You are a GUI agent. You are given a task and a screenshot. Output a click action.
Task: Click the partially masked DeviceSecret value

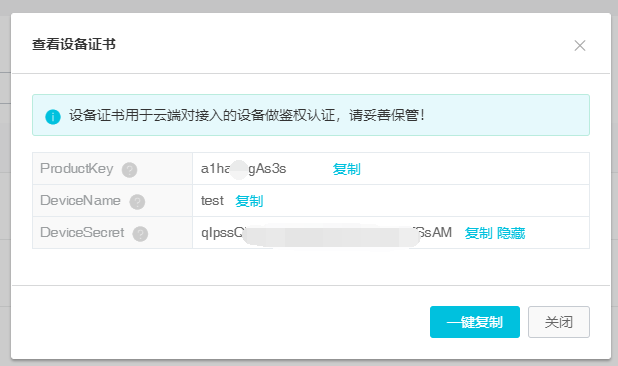[326, 233]
